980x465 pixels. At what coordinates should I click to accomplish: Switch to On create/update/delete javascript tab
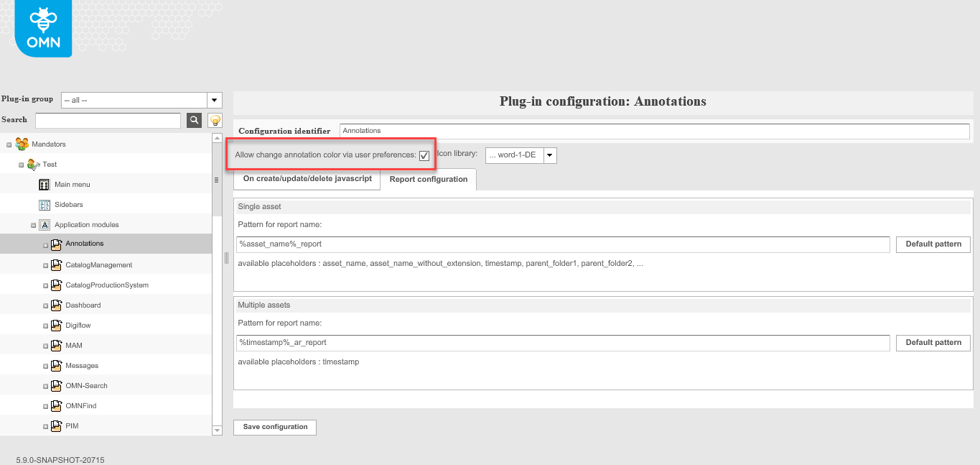tap(307, 179)
